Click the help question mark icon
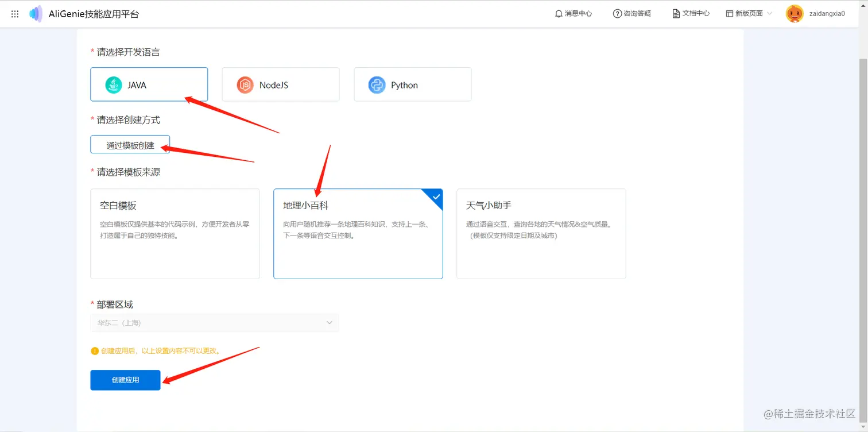Screen dimensions: 868x432 click(x=617, y=13)
